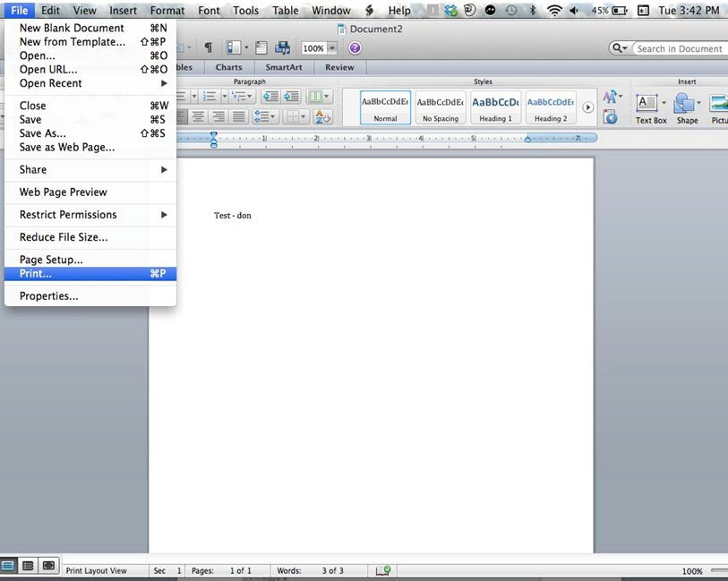This screenshot has height=581, width=728.
Task: Open the Media Browser icon
Action: pos(282,47)
